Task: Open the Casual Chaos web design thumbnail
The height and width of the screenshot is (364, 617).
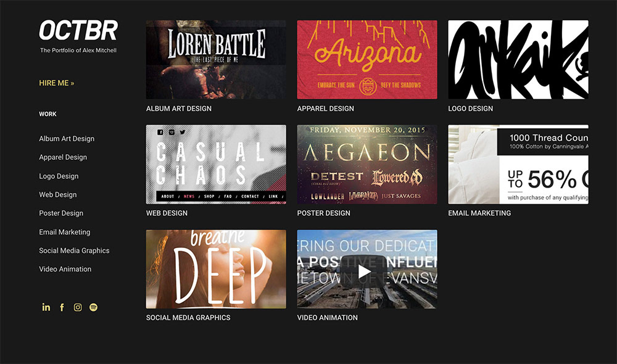Action: [216, 164]
